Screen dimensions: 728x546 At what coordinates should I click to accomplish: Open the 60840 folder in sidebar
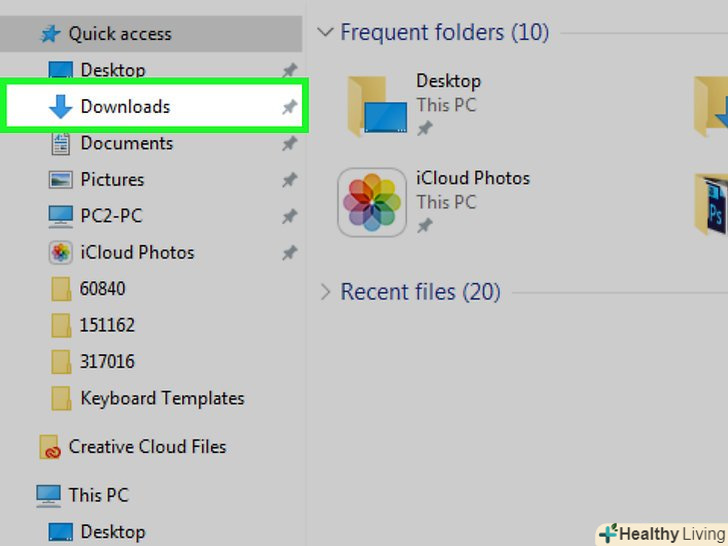coord(102,289)
